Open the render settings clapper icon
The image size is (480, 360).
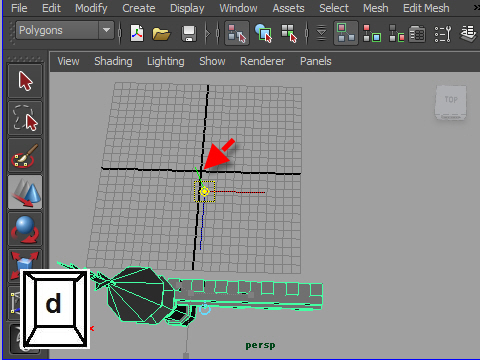click(x=417, y=34)
